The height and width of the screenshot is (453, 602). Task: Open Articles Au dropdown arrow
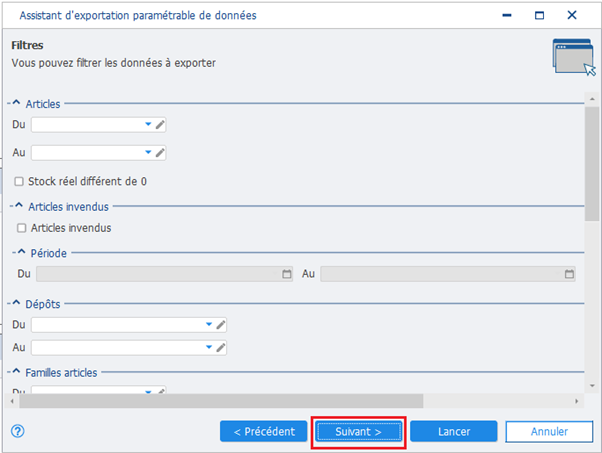pos(148,152)
